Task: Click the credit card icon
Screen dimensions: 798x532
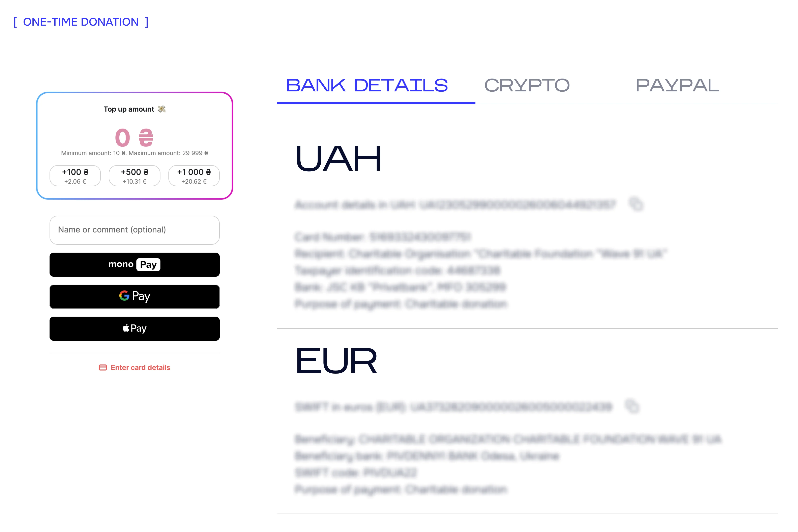Action: [x=103, y=367]
